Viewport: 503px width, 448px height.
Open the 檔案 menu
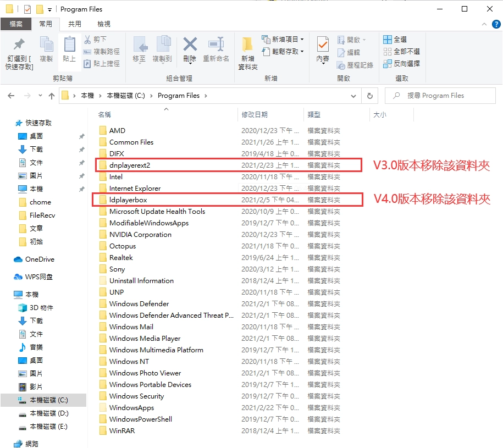pos(16,24)
